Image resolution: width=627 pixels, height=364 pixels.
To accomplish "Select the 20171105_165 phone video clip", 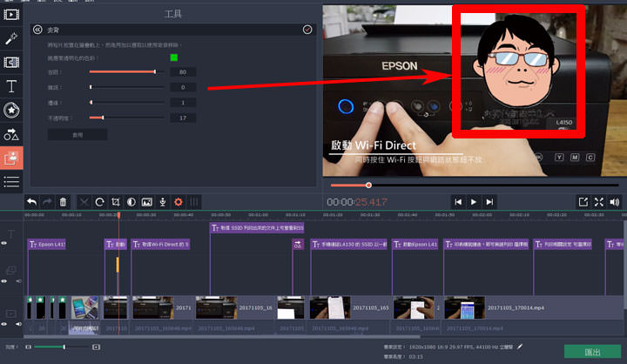I will tap(349, 307).
